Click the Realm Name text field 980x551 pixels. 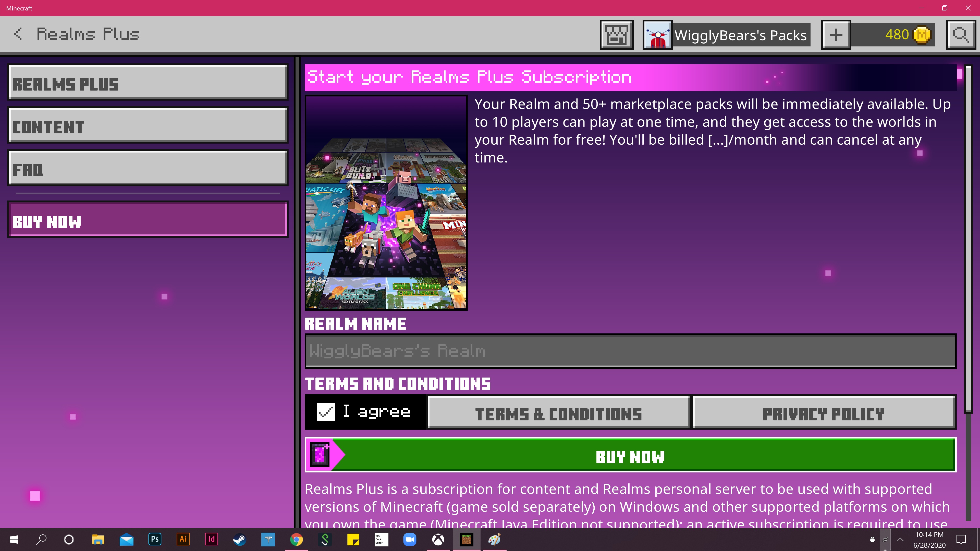(630, 351)
